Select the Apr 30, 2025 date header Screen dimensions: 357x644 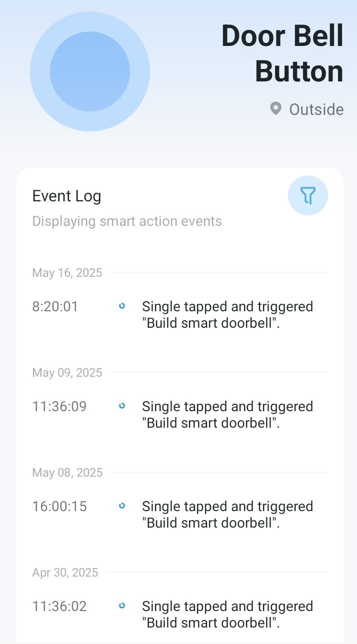click(65, 573)
